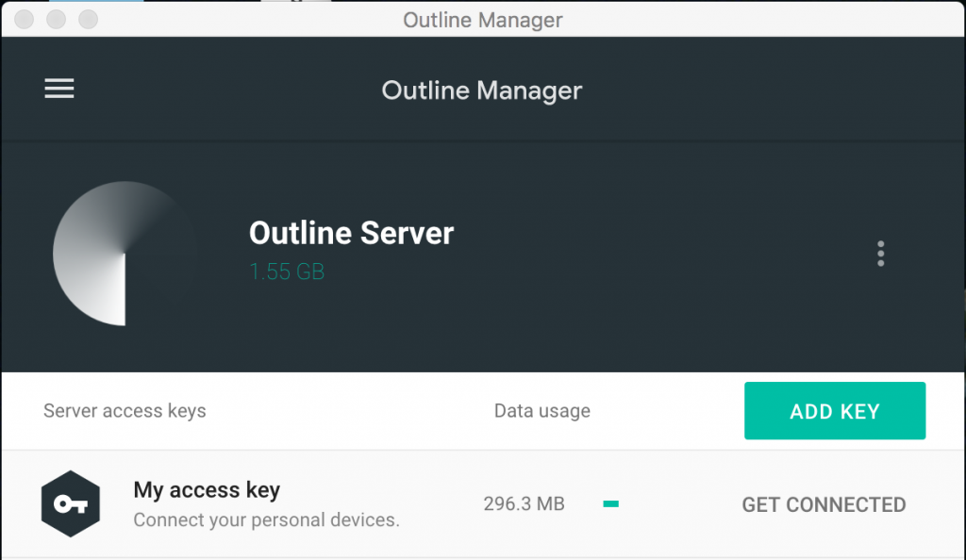966x560 pixels.
Task: Select the 1.55 GB data total
Action: click(x=287, y=271)
